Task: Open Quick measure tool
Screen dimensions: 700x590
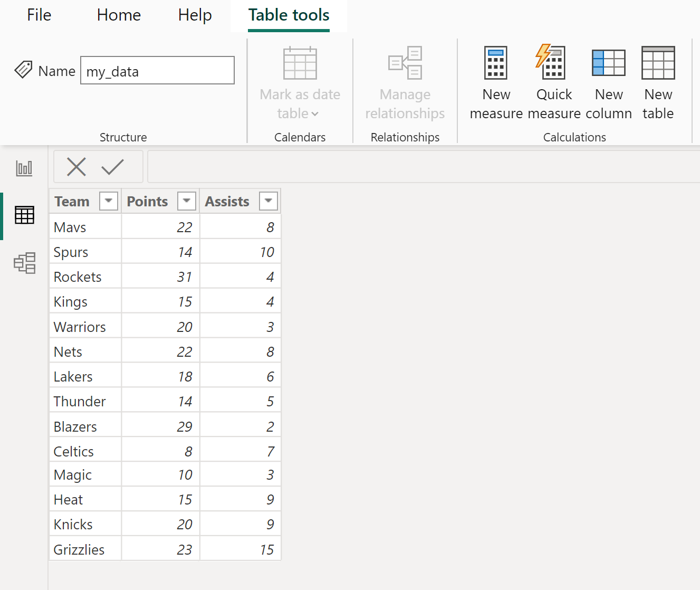Action: pyautogui.click(x=554, y=83)
